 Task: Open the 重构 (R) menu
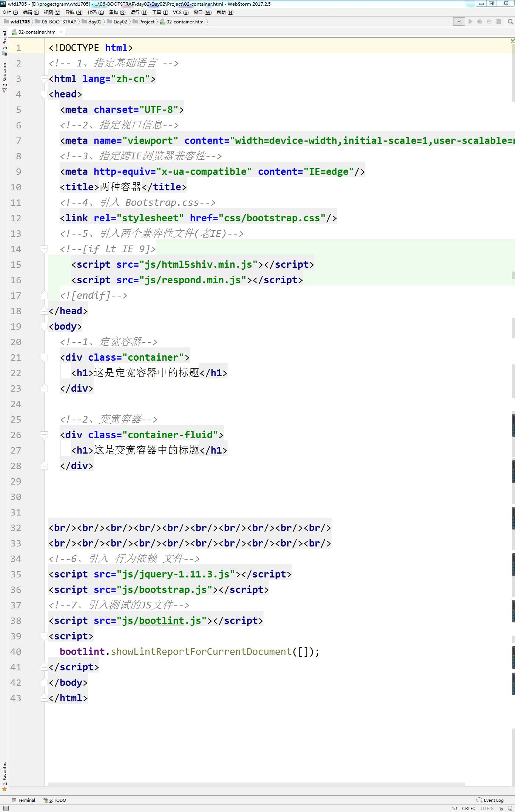(117, 12)
